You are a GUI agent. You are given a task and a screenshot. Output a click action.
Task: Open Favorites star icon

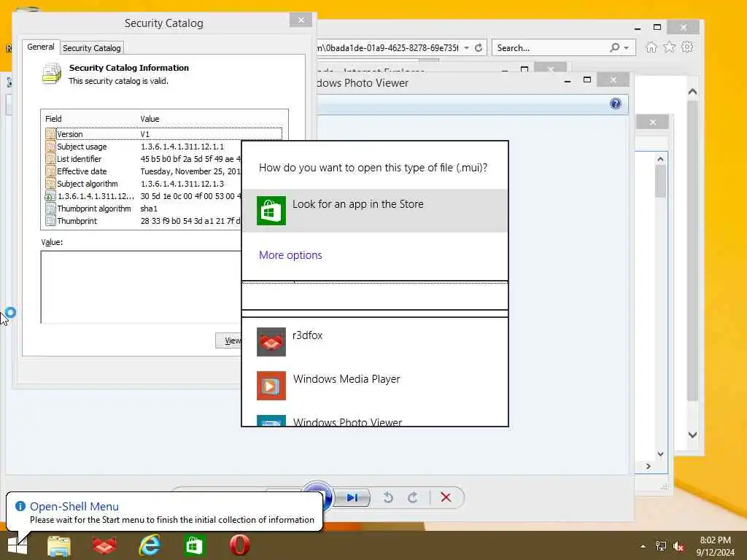click(670, 47)
